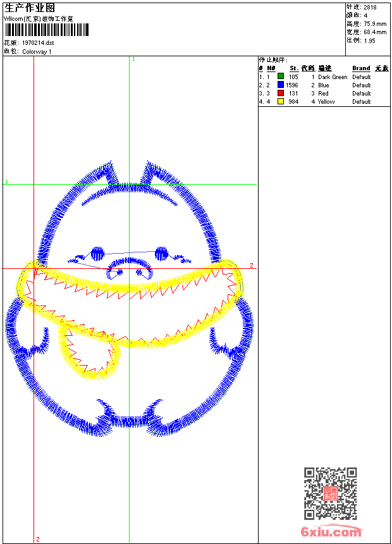392x544 pixels.
Task: Click the Dark Green color swatch
Action: tap(281, 77)
